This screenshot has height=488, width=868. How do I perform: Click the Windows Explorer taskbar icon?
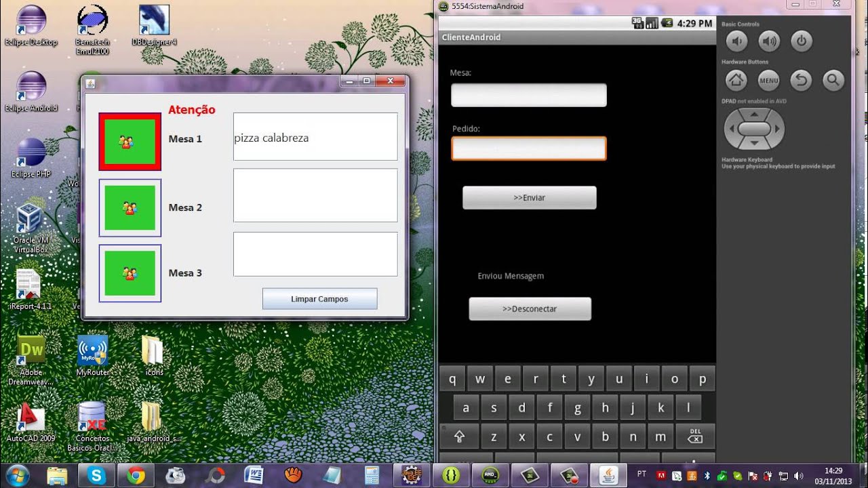pyautogui.click(x=57, y=476)
